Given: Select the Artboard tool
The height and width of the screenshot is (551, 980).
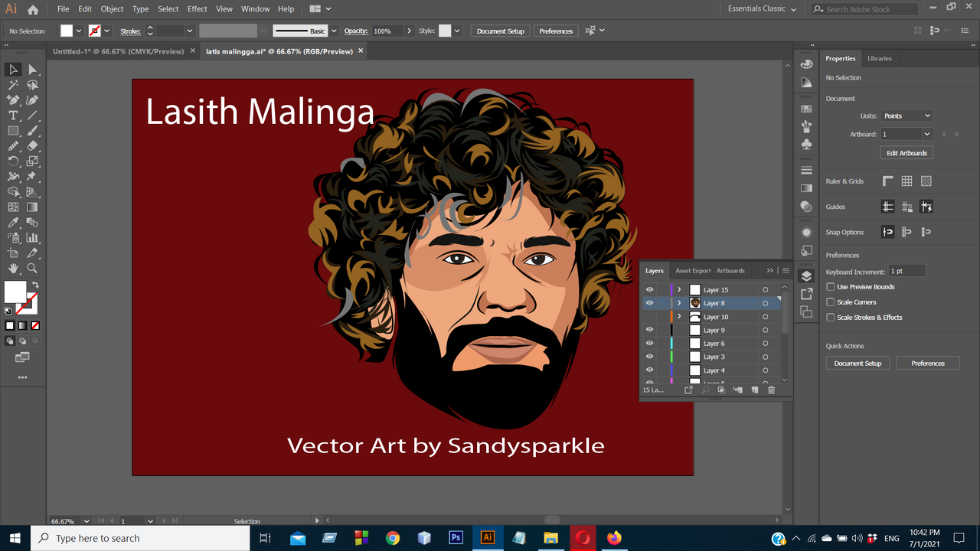Looking at the screenshot, I should coord(13,253).
